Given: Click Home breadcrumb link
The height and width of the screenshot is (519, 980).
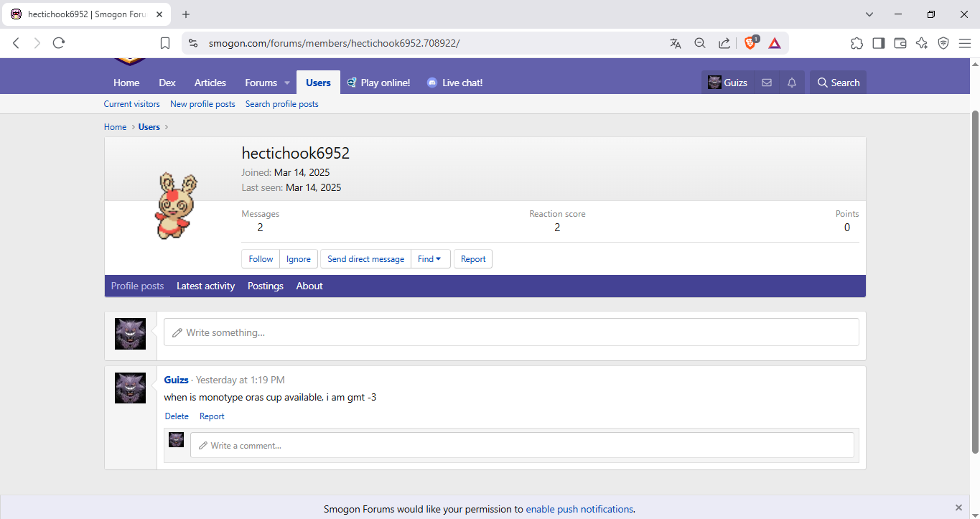Looking at the screenshot, I should pos(115,127).
